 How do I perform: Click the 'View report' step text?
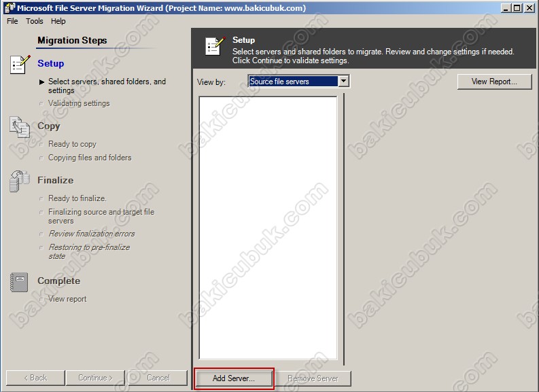point(67,299)
